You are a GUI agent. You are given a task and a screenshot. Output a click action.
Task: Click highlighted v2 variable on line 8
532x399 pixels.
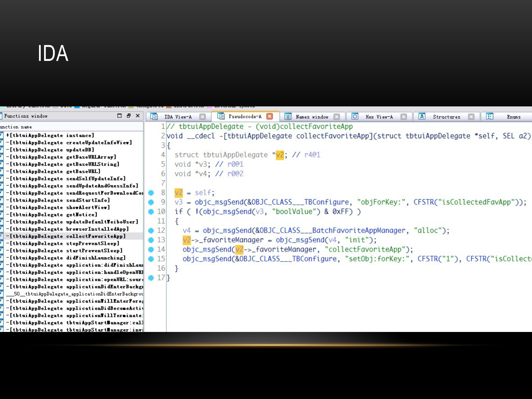click(x=178, y=193)
